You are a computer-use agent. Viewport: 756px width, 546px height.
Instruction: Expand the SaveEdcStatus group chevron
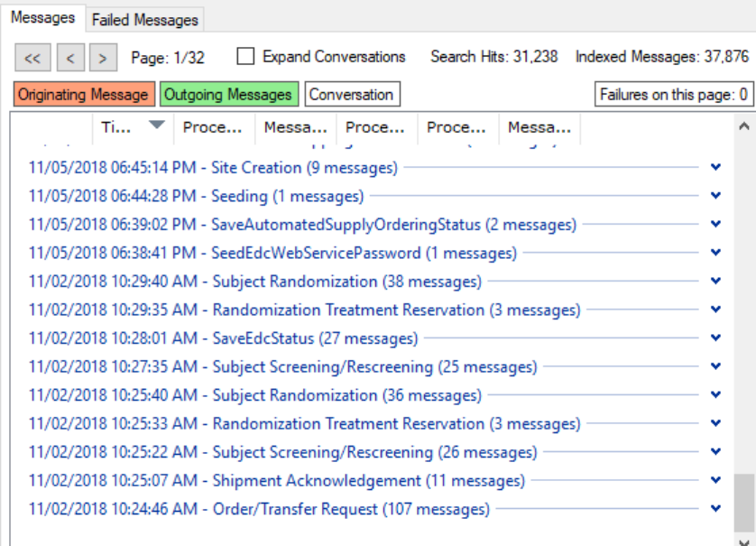(x=716, y=338)
